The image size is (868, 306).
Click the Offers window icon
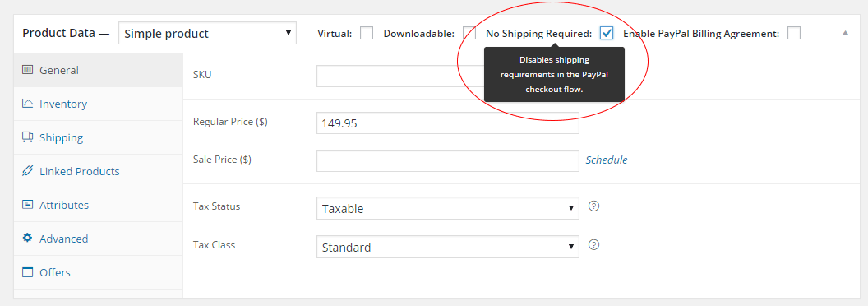coord(27,272)
